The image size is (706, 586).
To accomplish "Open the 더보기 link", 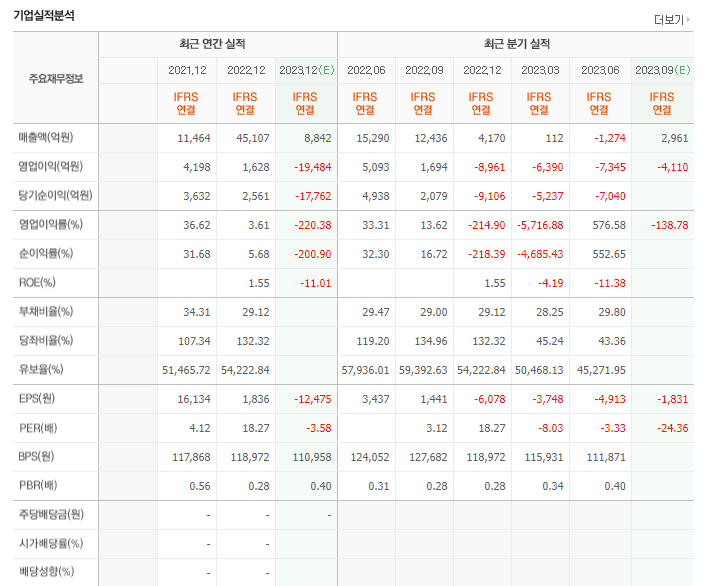I will (671, 20).
